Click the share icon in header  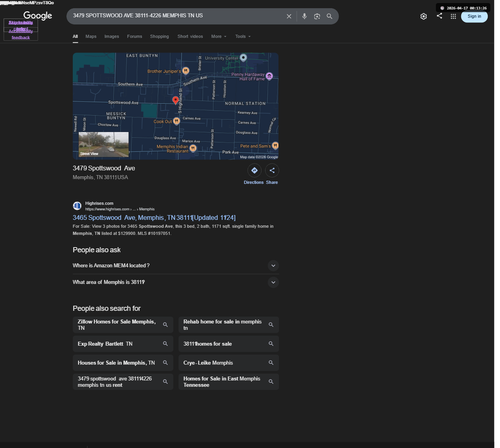point(440,16)
